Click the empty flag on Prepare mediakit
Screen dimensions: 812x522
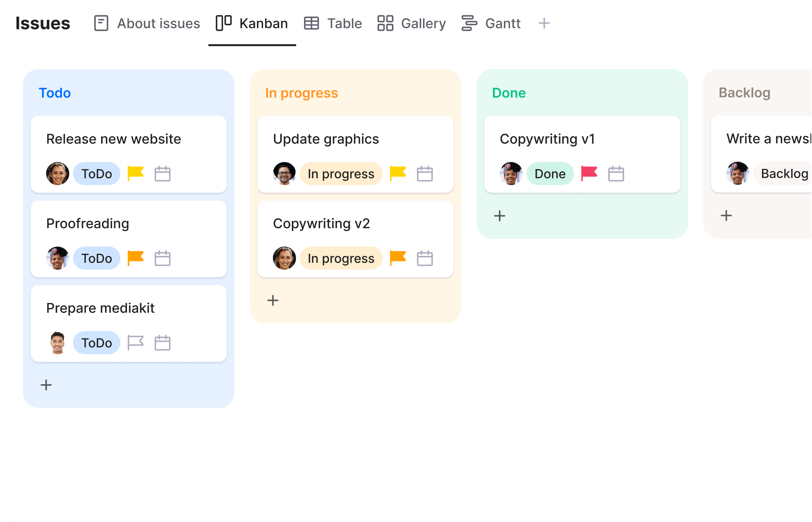tap(136, 343)
